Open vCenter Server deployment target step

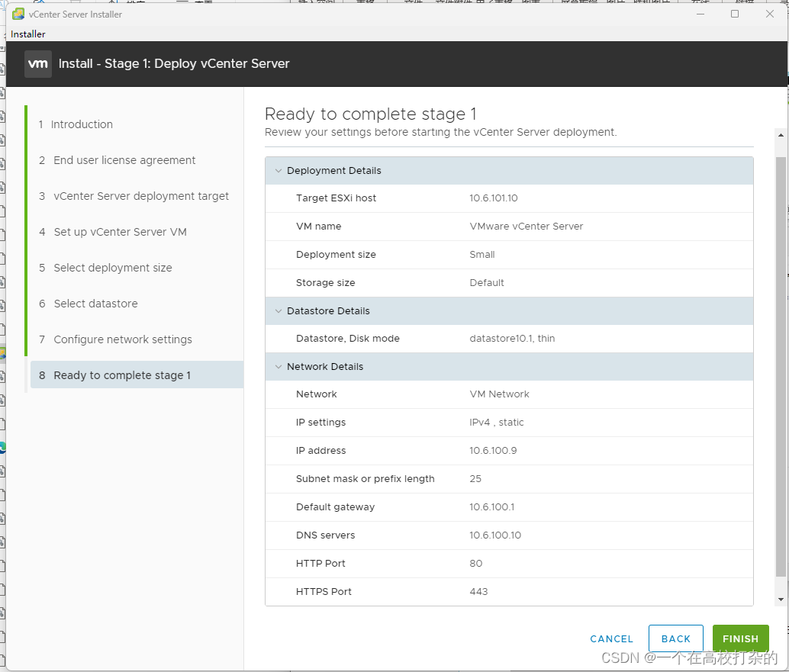coord(134,196)
